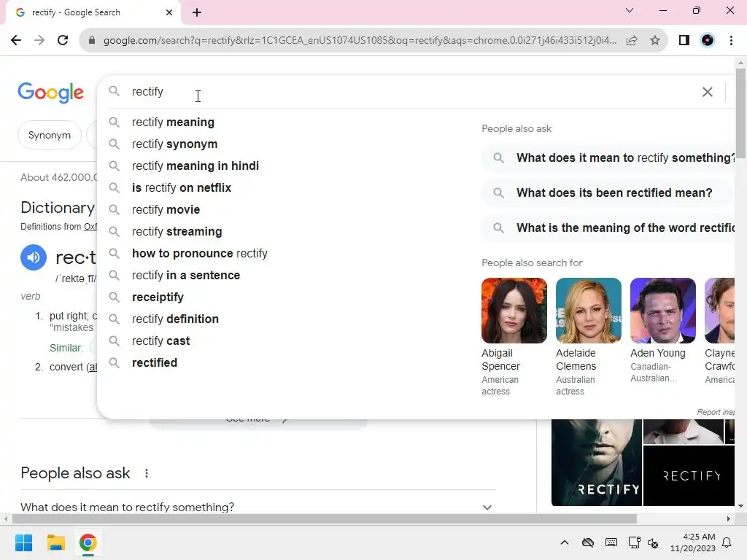
Task: Reload the current page
Action: coord(63,41)
